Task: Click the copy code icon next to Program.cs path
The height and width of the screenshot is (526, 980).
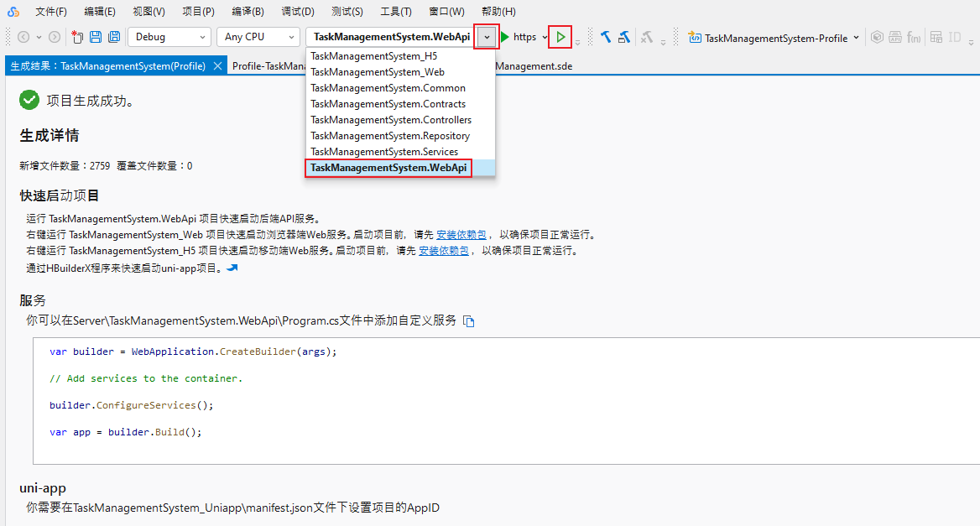Action: click(470, 320)
